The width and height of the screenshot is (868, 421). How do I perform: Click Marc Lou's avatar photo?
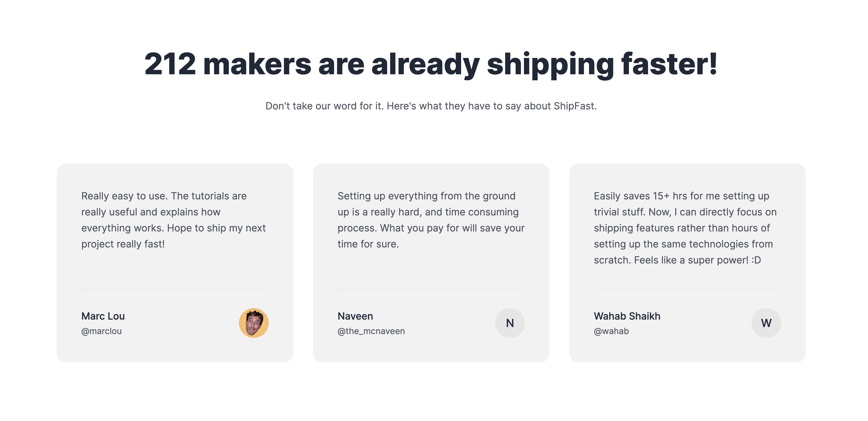click(x=254, y=323)
